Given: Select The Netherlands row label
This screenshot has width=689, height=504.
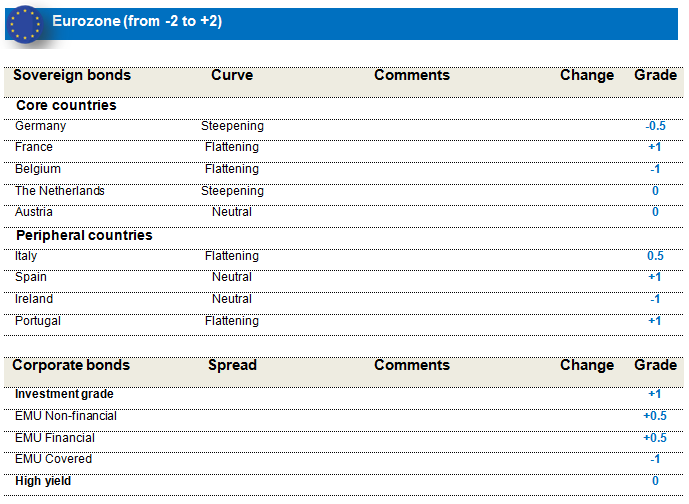Looking at the screenshot, I should (60, 190).
